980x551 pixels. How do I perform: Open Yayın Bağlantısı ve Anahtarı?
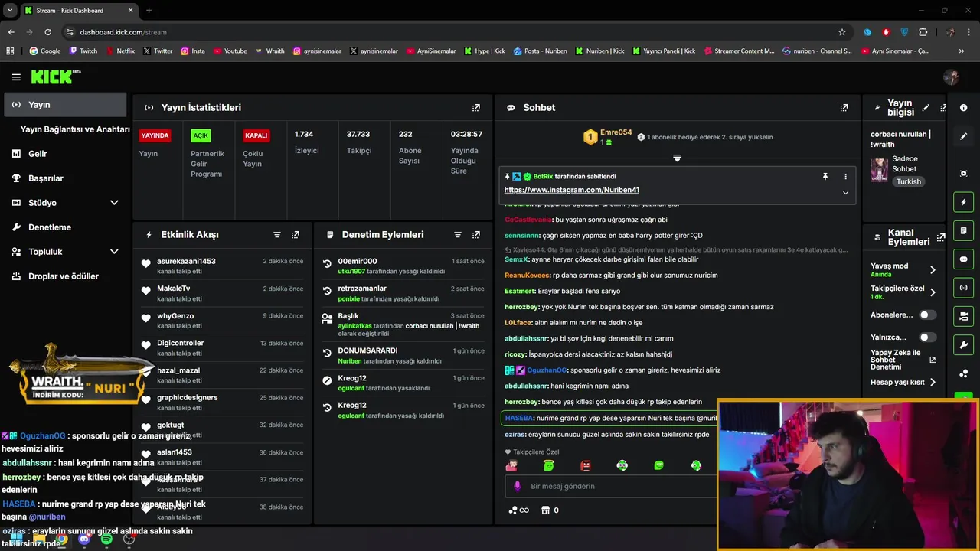75,129
